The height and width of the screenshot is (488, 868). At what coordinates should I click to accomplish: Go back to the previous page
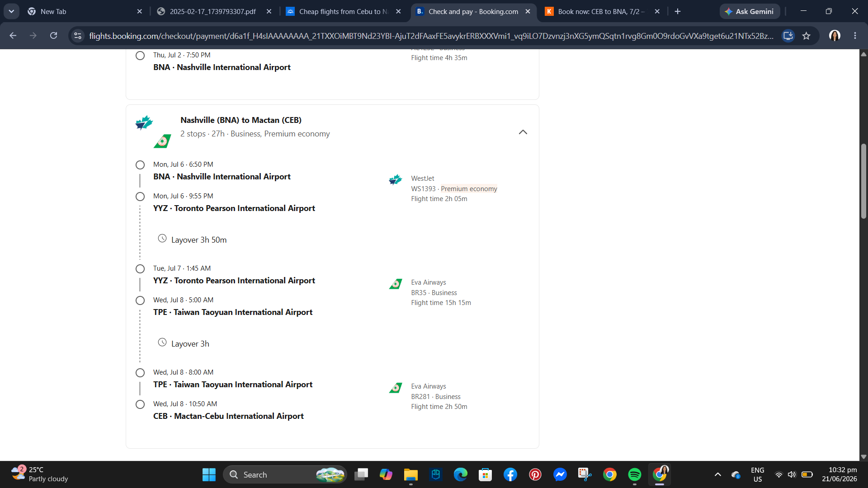[13, 35]
